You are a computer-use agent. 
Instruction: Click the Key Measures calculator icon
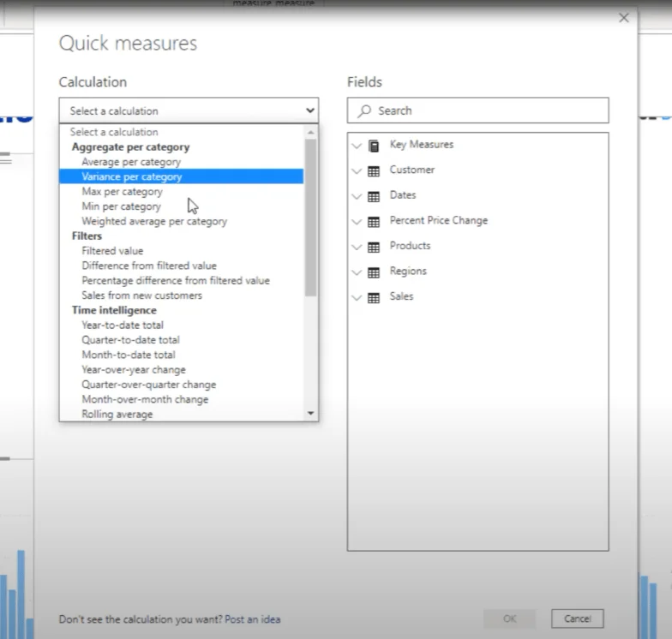(x=374, y=146)
